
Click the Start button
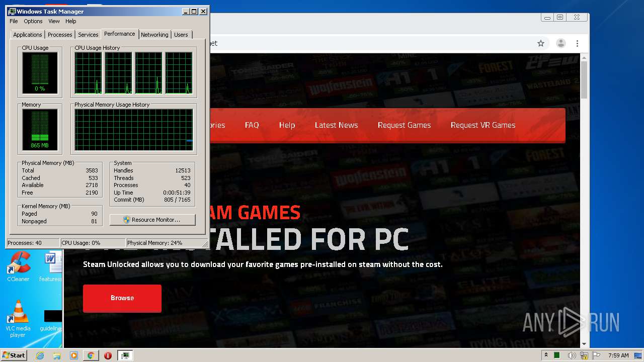(14, 355)
